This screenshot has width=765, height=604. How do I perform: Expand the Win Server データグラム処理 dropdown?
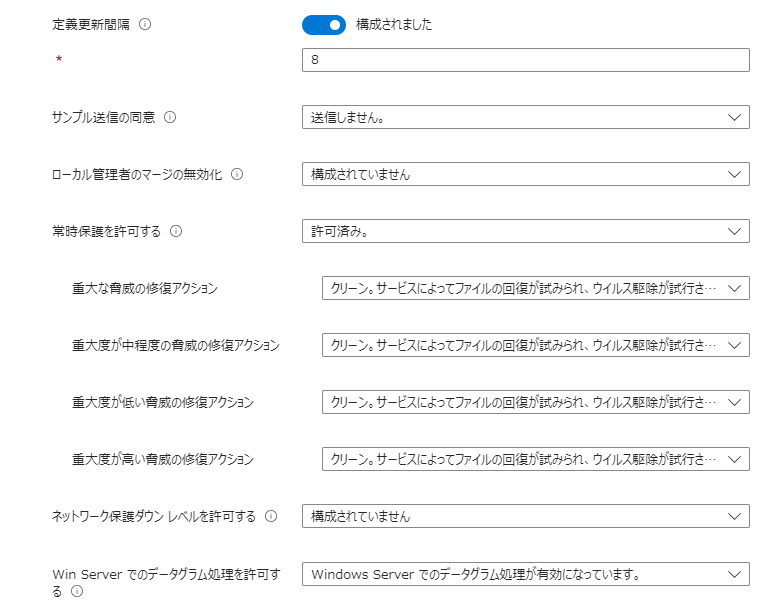coord(525,574)
